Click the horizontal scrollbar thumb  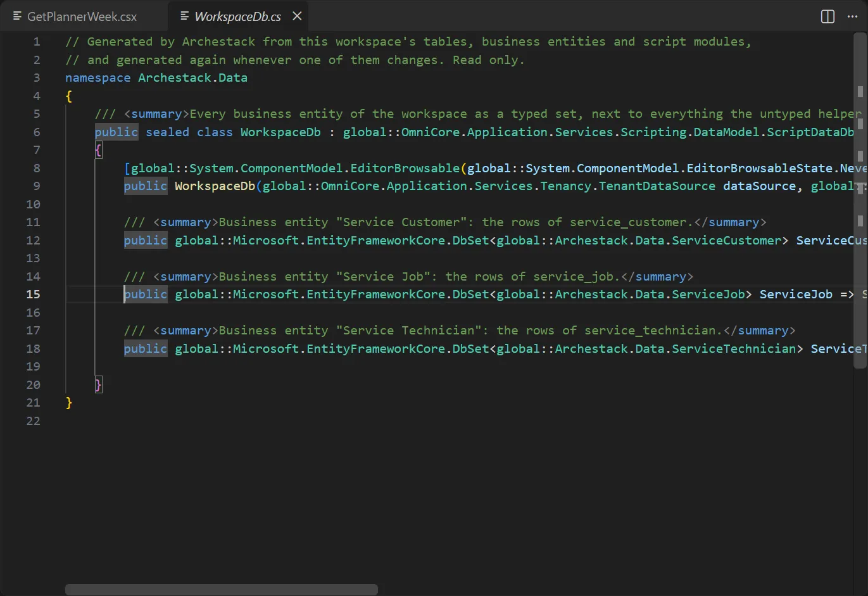pos(222,590)
